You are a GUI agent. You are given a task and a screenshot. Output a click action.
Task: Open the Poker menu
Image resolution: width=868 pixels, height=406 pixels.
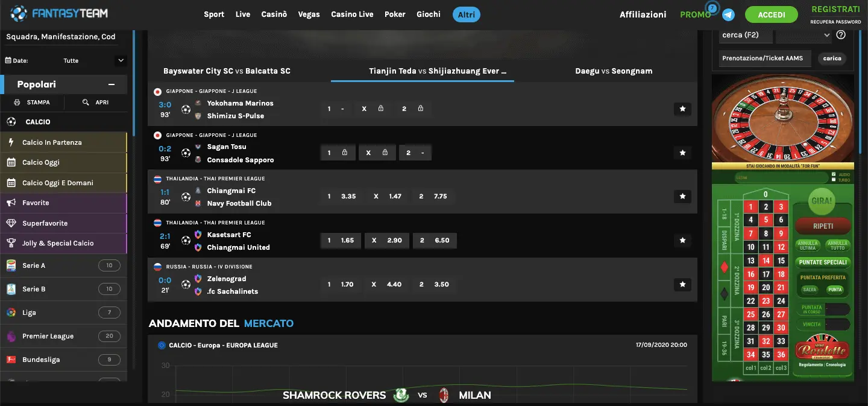click(395, 14)
